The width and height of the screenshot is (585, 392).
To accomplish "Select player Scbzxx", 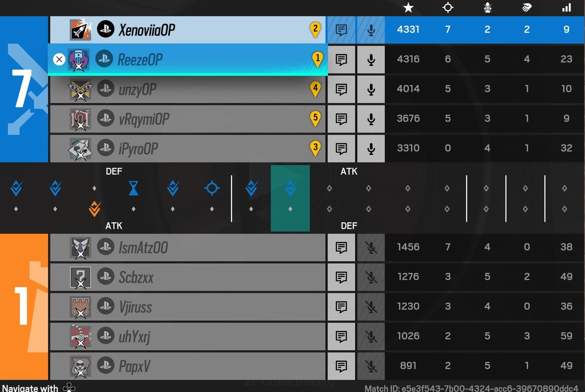I will tap(188, 277).
